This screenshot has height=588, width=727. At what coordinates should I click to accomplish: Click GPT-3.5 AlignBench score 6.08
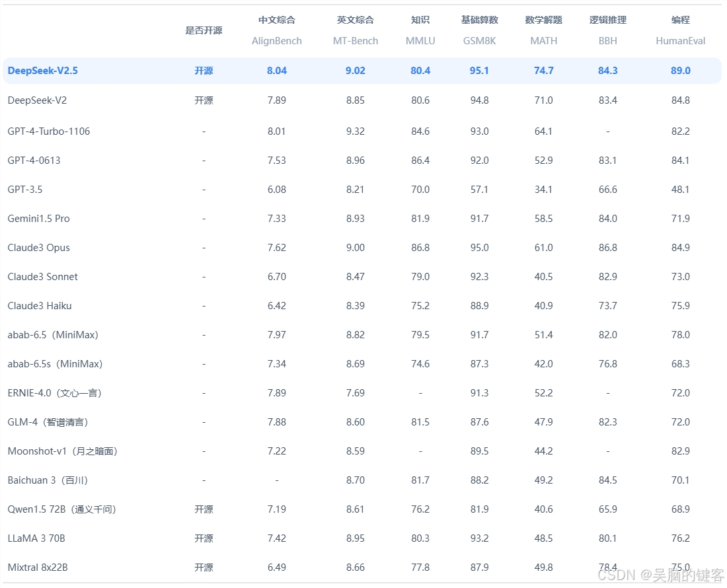tap(277, 190)
